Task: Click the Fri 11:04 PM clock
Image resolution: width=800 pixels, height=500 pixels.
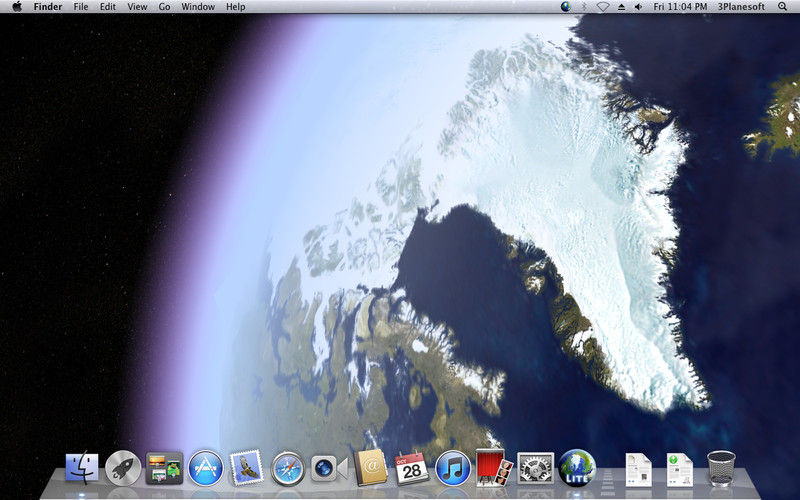Action: click(x=680, y=7)
